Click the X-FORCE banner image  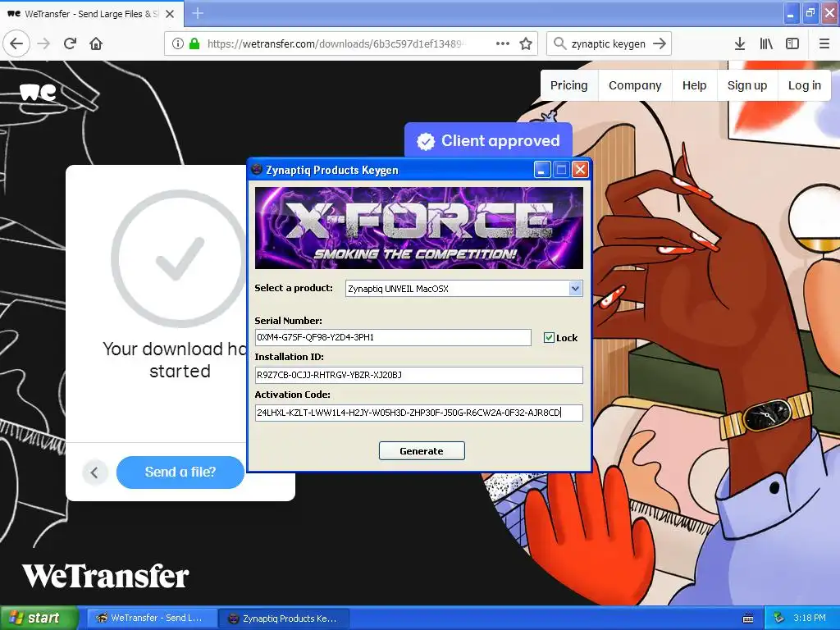click(x=419, y=228)
